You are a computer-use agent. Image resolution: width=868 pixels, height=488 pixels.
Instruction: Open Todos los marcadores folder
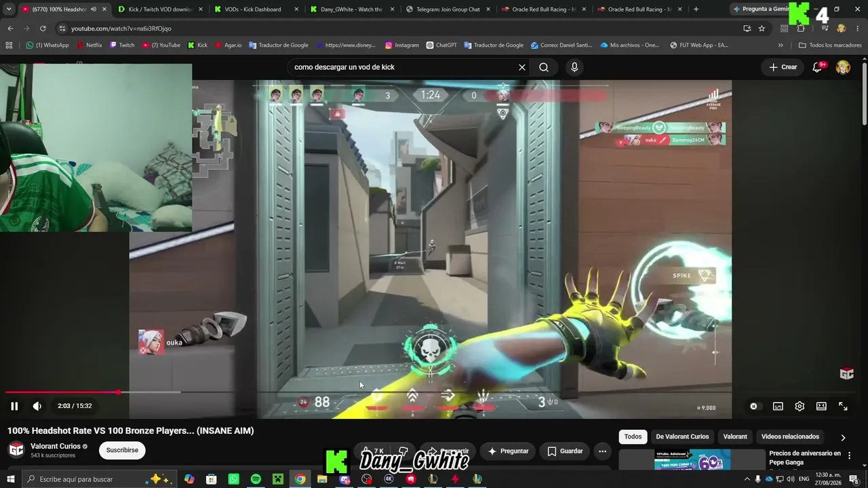coord(830,45)
